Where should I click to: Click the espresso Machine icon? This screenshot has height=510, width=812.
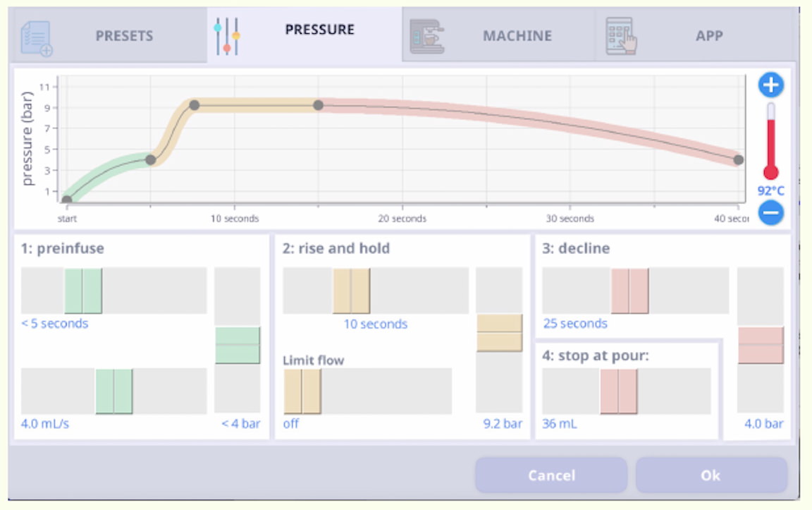[427, 37]
